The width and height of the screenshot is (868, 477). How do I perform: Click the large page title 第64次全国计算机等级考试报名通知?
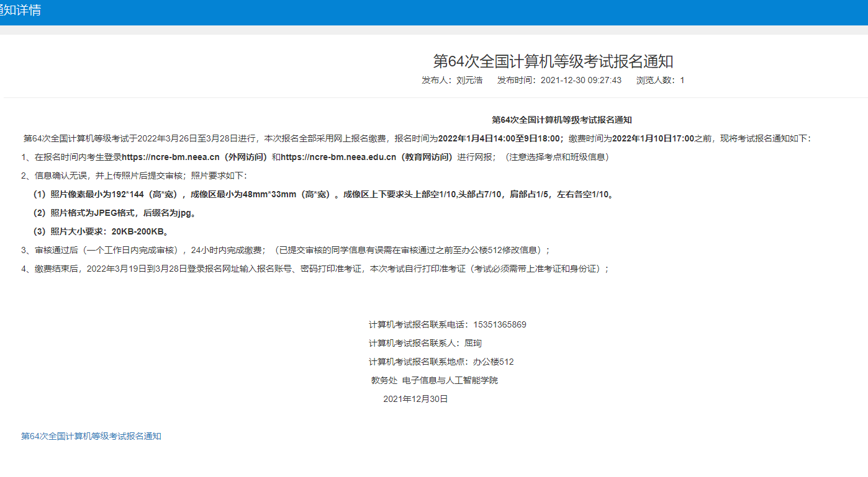click(x=553, y=61)
